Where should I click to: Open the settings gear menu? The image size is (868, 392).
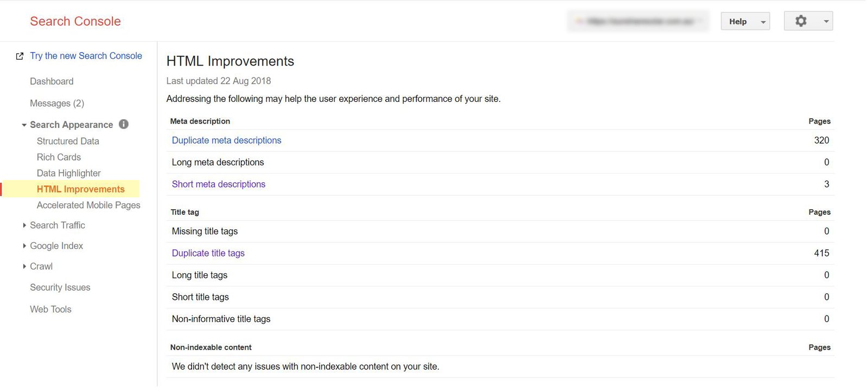pyautogui.click(x=808, y=21)
